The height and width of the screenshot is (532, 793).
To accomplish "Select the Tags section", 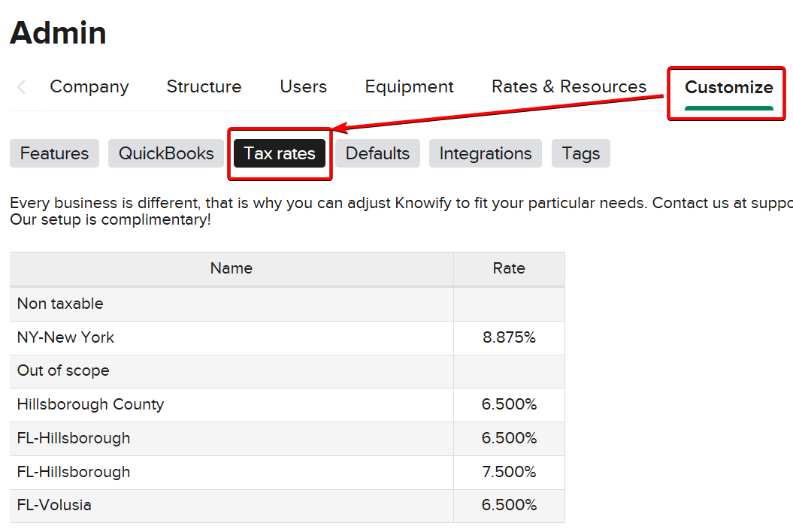I will point(580,153).
